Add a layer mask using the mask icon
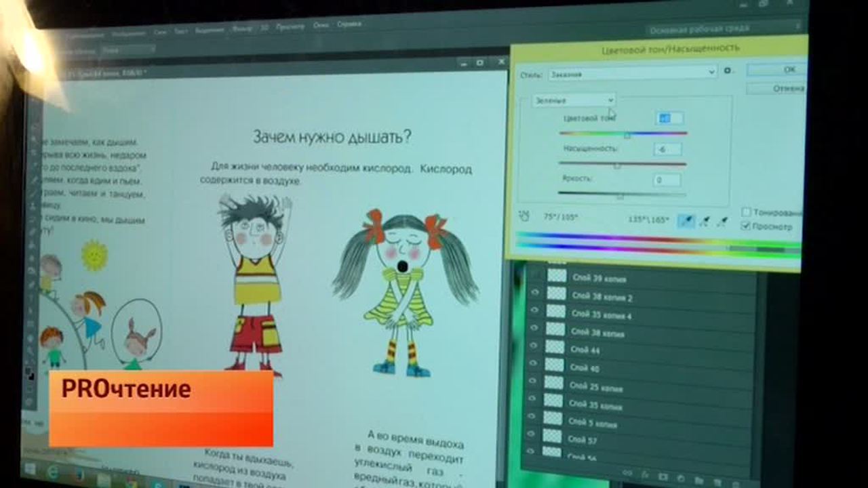The height and width of the screenshot is (488, 868). click(x=663, y=477)
